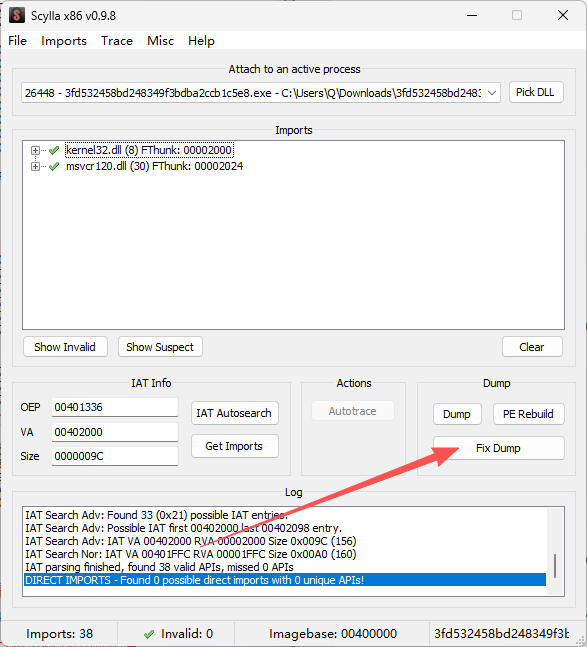Open the Misc menu

[160, 41]
